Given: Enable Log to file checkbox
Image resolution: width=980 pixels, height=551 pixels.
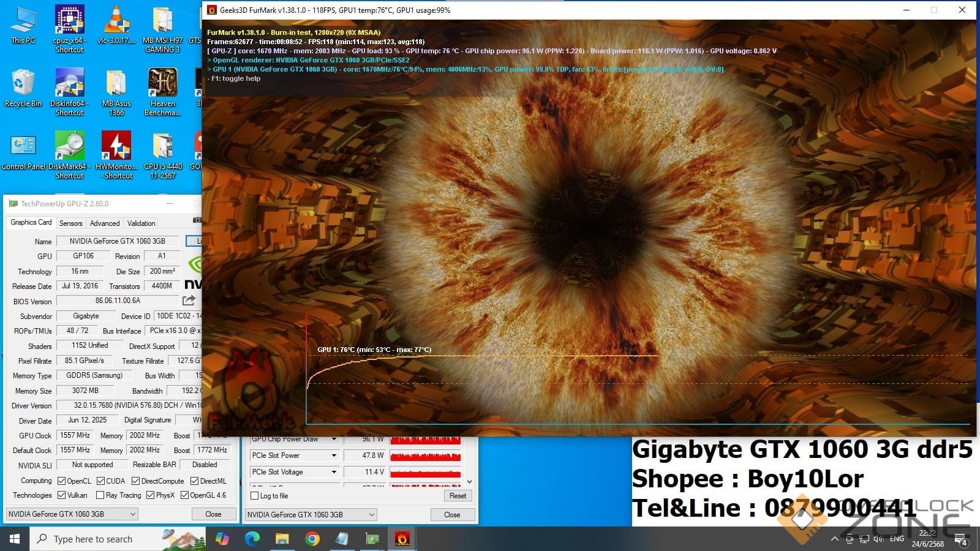Looking at the screenshot, I should coord(255,496).
